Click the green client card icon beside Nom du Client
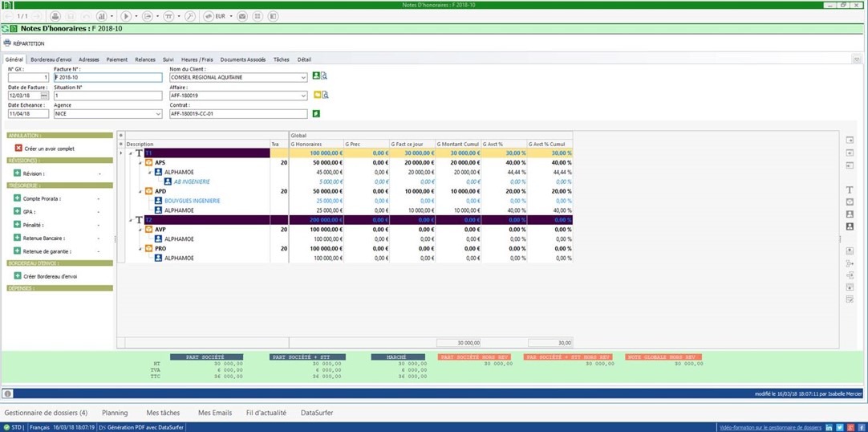The width and height of the screenshot is (868, 432). pos(316,75)
